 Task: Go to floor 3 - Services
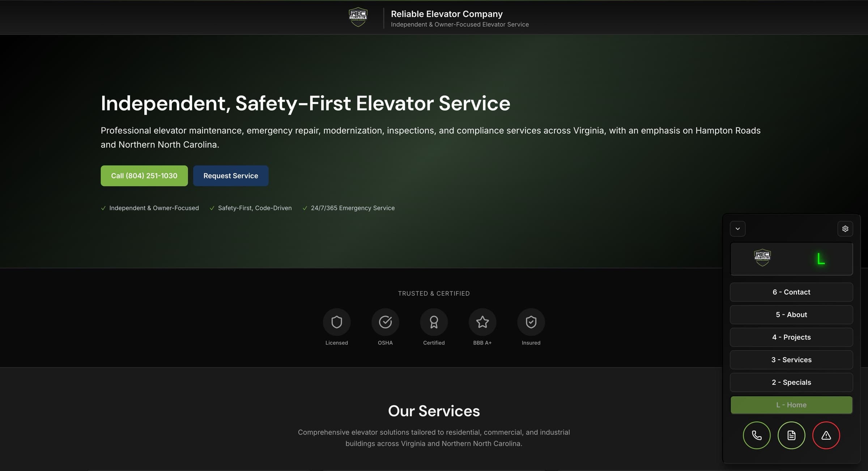[791, 360]
